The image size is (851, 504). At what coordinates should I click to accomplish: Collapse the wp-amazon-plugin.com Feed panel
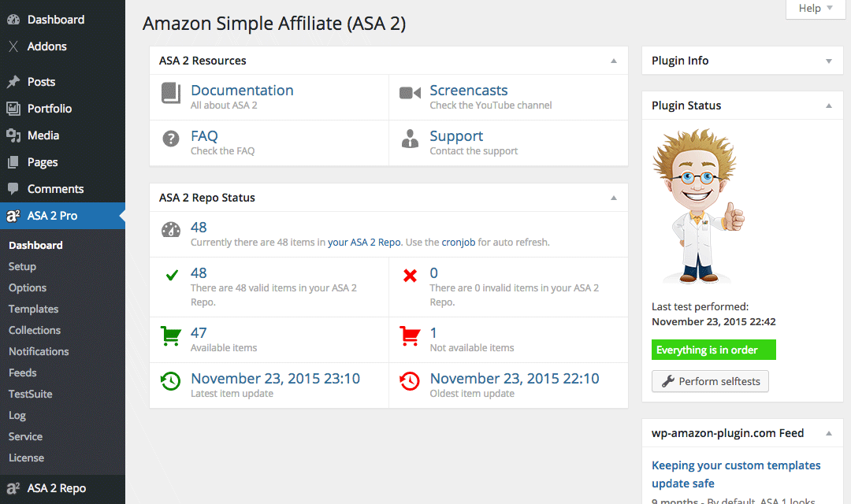click(829, 433)
